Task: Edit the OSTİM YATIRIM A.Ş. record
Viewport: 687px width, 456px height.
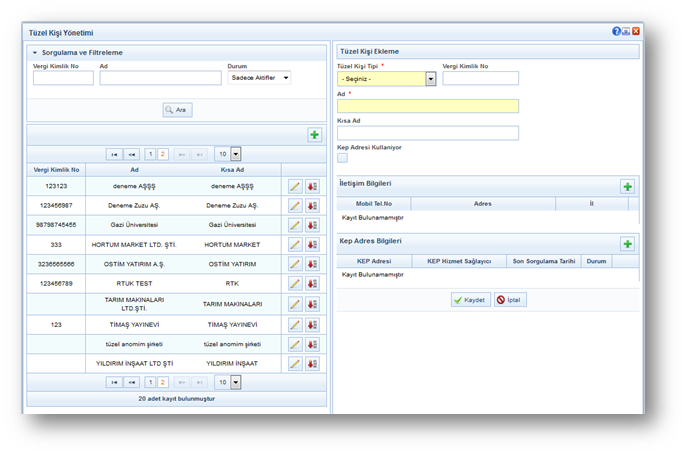Action: coord(295,264)
